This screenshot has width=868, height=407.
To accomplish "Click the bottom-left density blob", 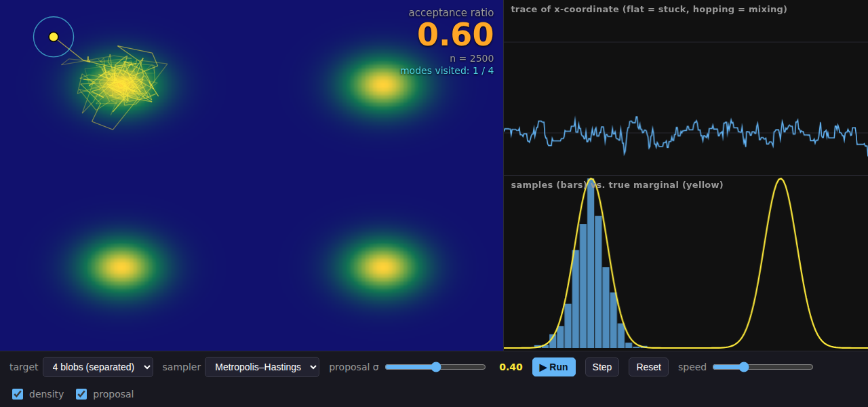I will pos(121,267).
